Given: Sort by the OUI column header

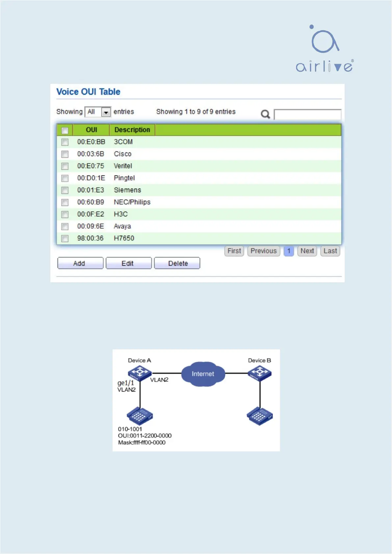Looking at the screenshot, I should (91, 130).
